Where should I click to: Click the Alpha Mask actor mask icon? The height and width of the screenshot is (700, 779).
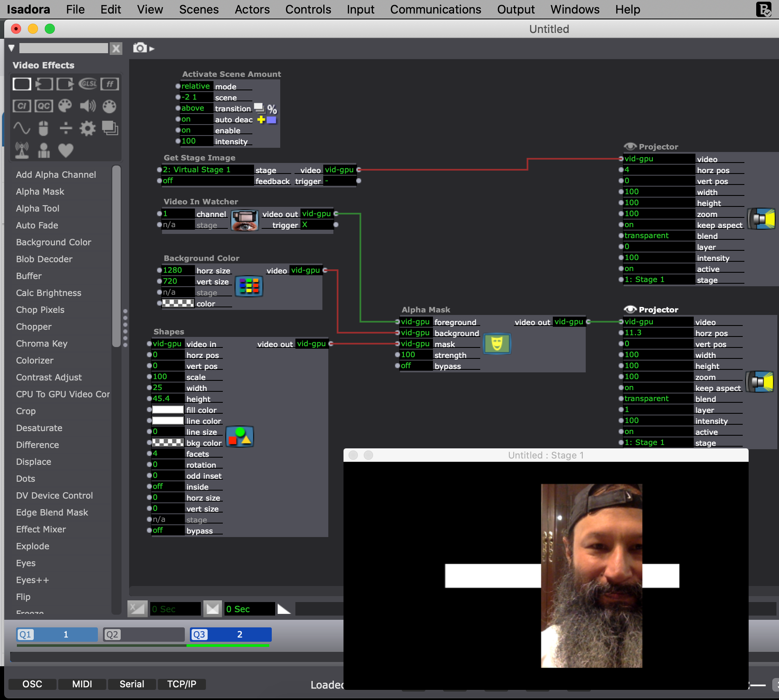(497, 344)
